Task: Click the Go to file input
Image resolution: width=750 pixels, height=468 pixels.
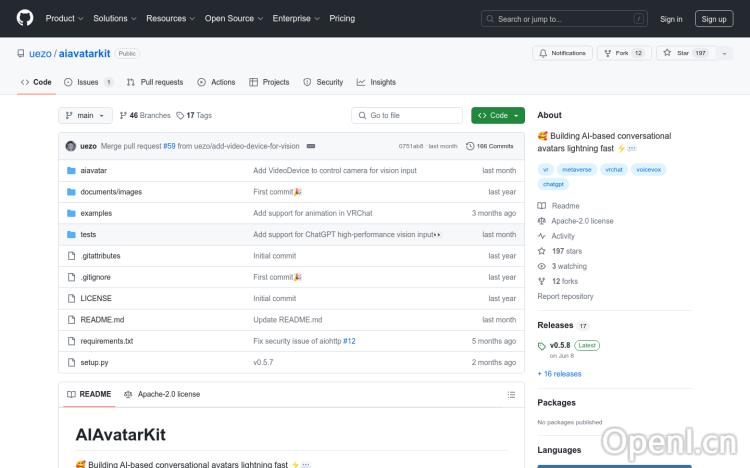Action: [408, 115]
